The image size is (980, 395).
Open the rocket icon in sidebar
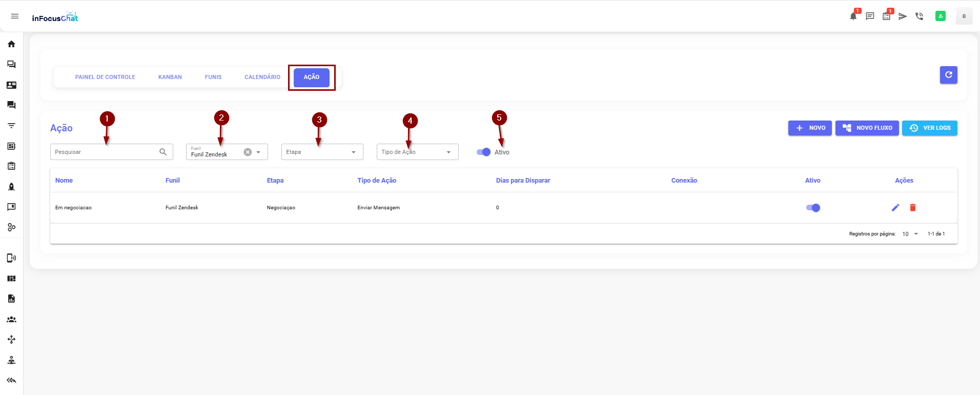[x=11, y=187]
